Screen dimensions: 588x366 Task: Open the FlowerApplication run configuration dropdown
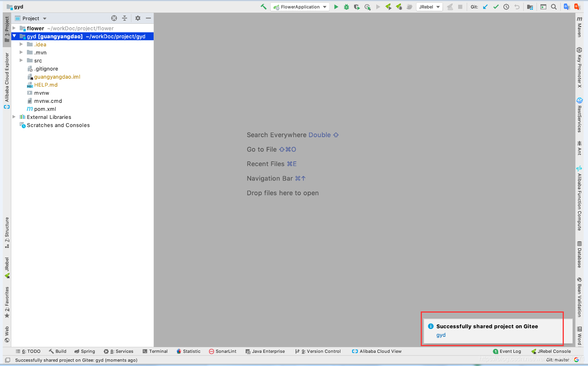(300, 7)
